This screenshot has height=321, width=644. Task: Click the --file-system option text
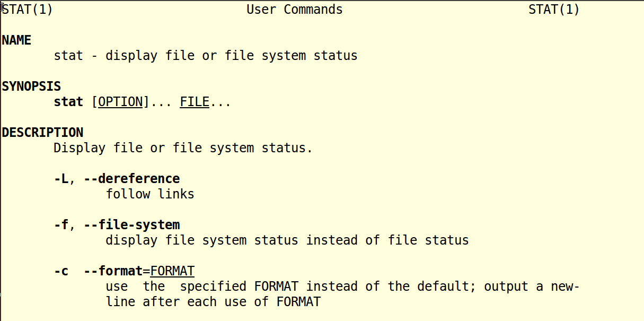point(131,225)
